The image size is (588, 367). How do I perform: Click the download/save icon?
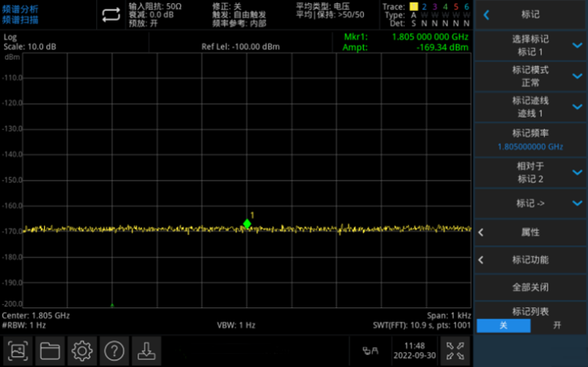pyautogui.click(x=146, y=351)
